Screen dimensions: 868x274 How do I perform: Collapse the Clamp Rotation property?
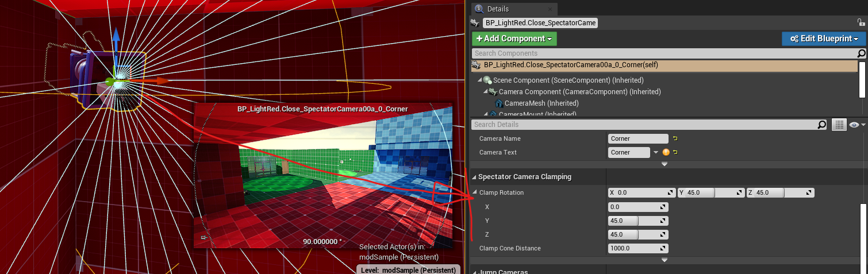[x=474, y=192]
